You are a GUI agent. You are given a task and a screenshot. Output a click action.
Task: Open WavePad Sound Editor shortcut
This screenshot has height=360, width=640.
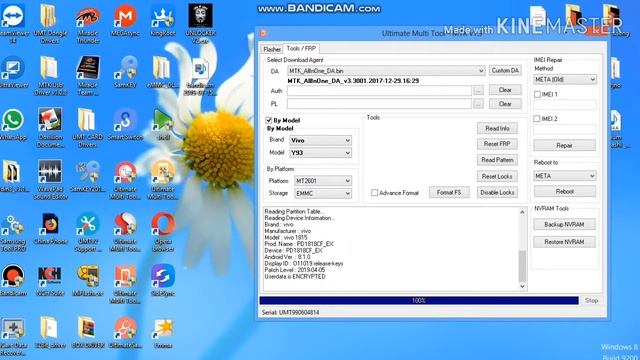coord(50,180)
